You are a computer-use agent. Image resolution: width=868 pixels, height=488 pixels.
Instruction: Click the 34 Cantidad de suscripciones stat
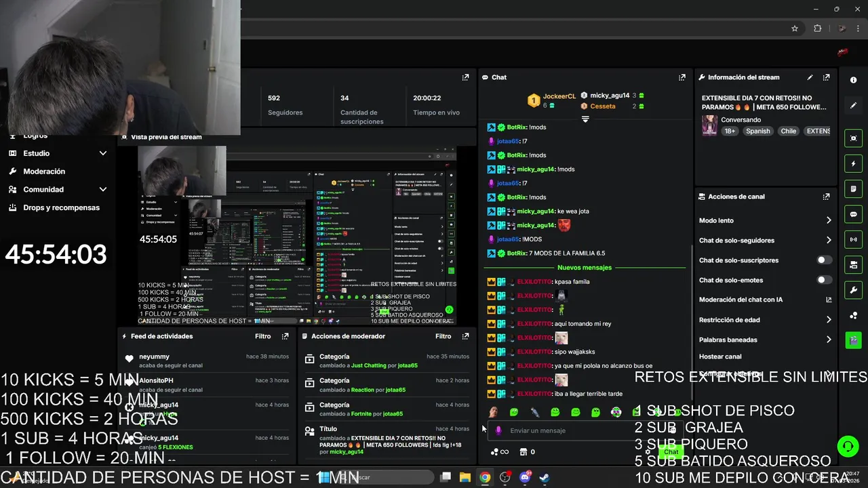[362, 109]
